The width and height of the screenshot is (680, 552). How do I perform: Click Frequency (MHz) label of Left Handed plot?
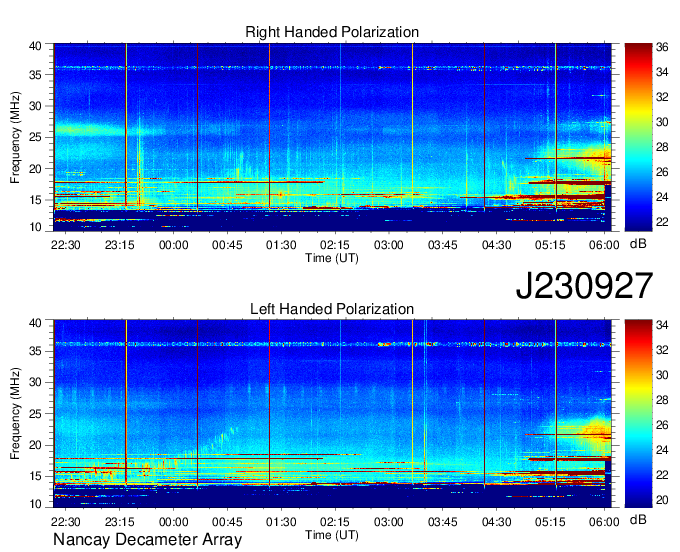pos(15,414)
